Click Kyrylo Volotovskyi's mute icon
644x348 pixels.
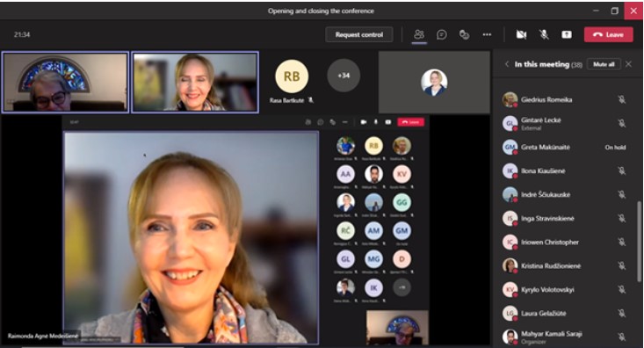tap(622, 290)
